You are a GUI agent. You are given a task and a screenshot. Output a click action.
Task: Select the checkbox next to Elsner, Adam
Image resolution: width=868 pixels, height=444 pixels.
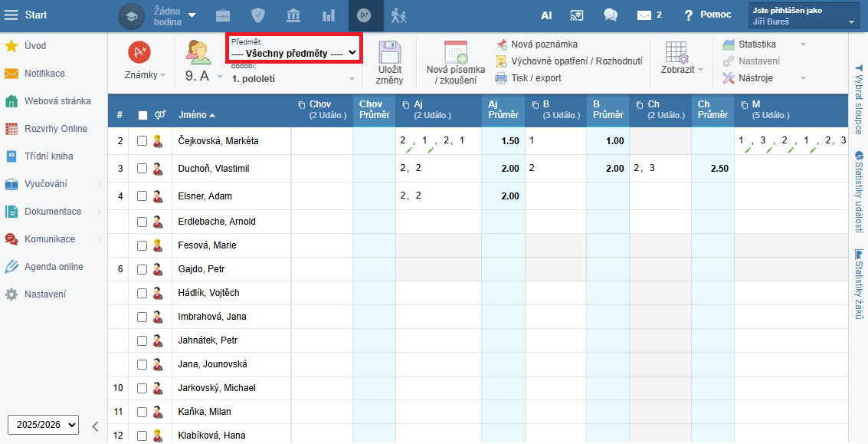[142, 196]
